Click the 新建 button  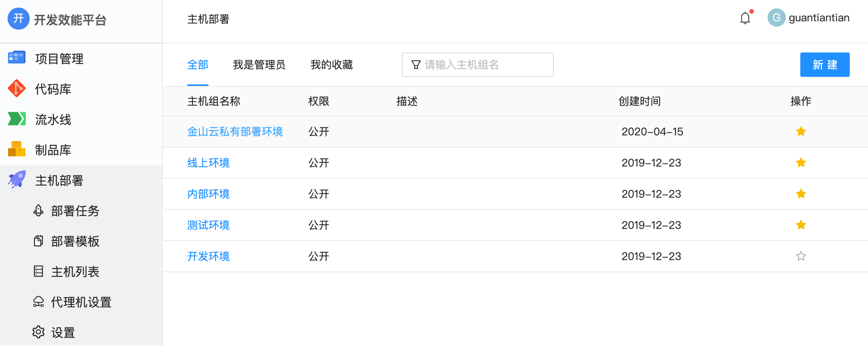[x=825, y=65]
